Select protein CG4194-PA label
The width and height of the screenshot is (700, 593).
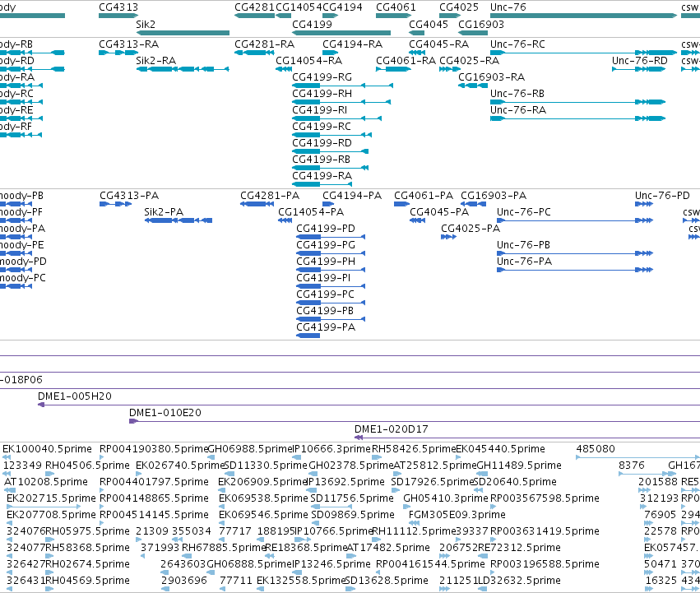[352, 196]
